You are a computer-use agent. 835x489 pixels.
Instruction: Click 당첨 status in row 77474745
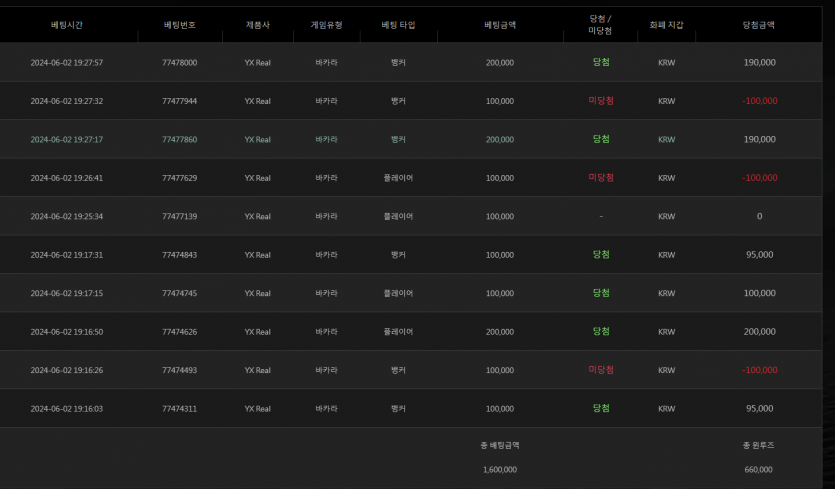pyautogui.click(x=601, y=292)
